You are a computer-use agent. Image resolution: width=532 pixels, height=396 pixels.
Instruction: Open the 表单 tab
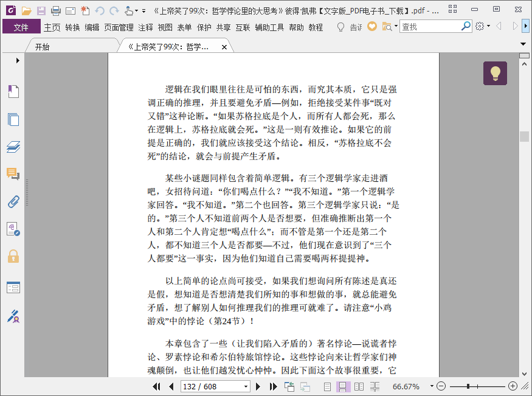click(x=185, y=27)
